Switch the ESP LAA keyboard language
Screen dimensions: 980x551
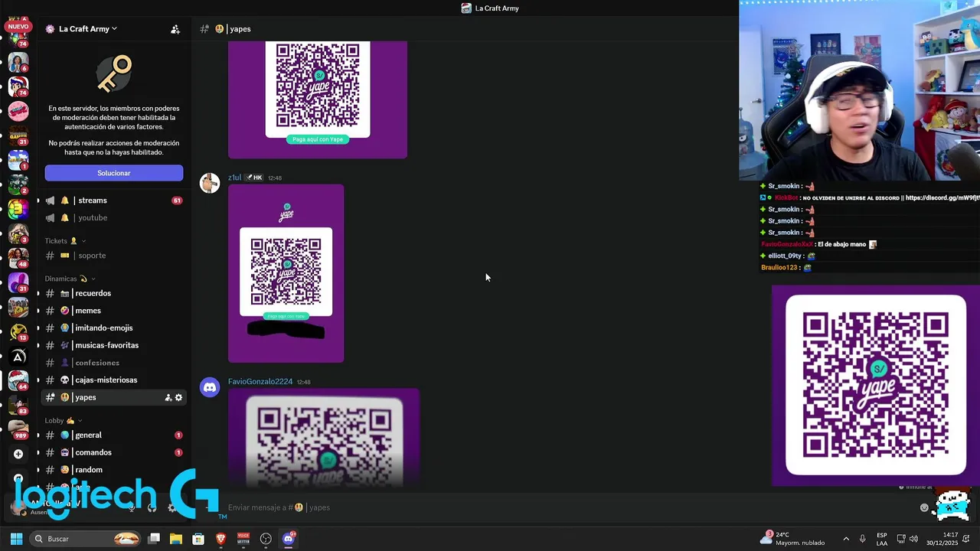tap(882, 539)
